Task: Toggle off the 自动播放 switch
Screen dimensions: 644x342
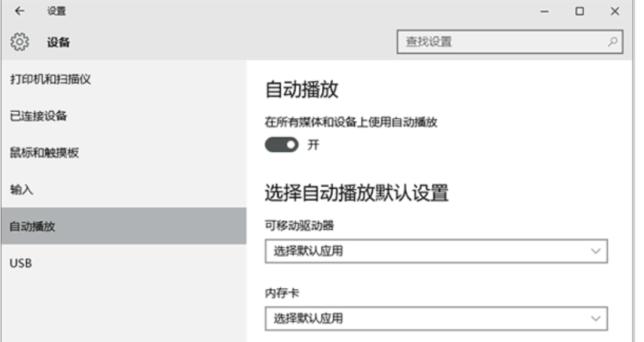Action: coord(281,144)
